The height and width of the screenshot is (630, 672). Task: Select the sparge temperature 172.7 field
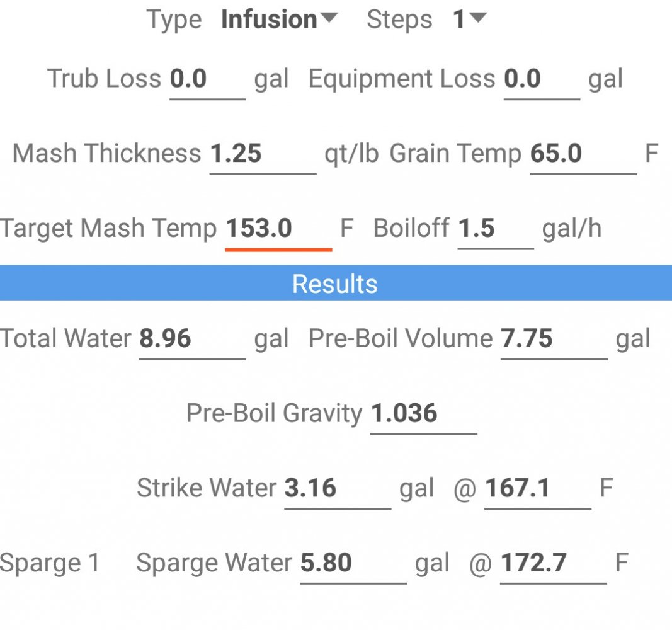pos(553,563)
